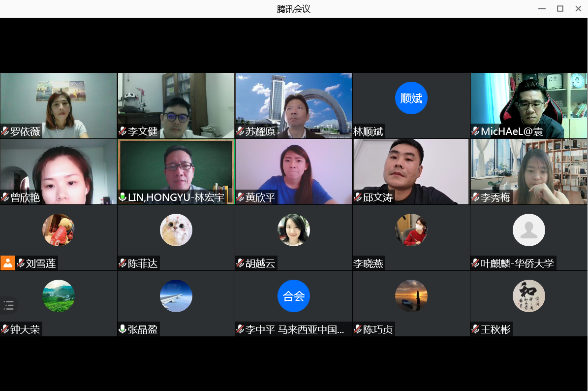Click muted mic icon beside 陈巧贞
Screen dimensions: 588x391
358,329
